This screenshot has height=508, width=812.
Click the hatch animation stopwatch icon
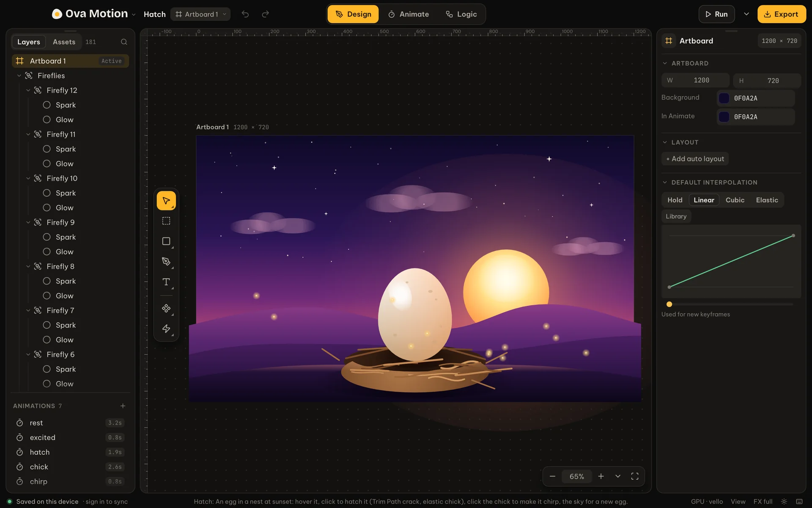[19, 452]
